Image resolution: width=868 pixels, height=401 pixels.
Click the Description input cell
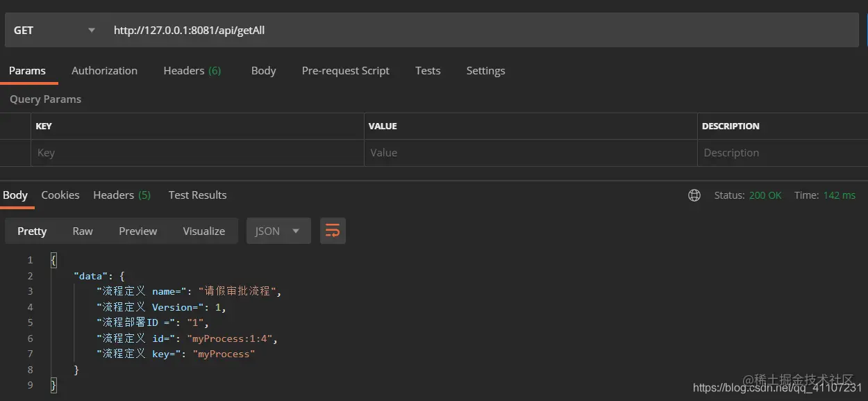pos(783,153)
